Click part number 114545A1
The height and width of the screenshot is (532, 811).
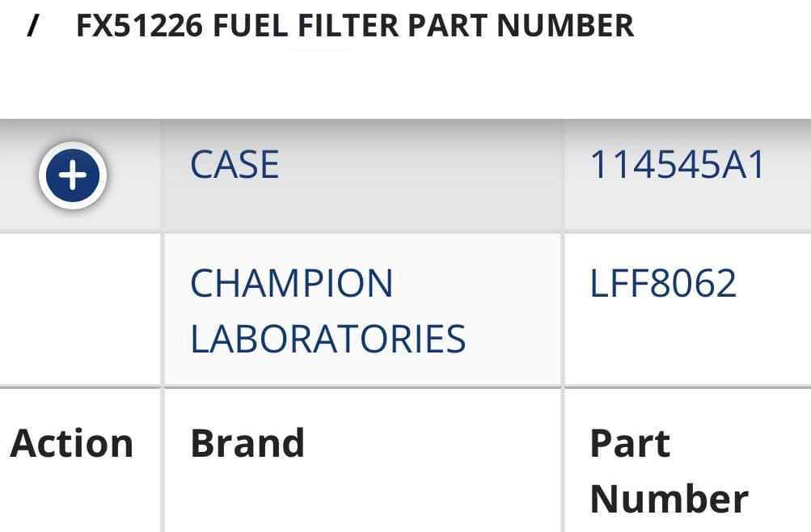pos(678,165)
